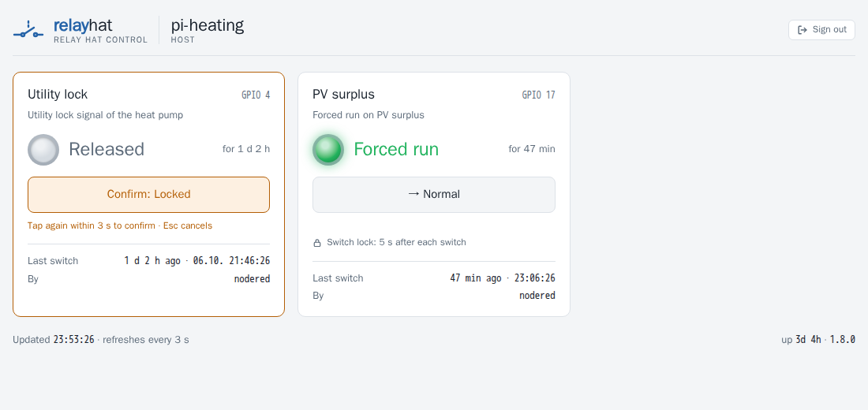868x410 pixels.
Task: Click 'nodered' in the PV surplus card
Action: click(x=537, y=296)
